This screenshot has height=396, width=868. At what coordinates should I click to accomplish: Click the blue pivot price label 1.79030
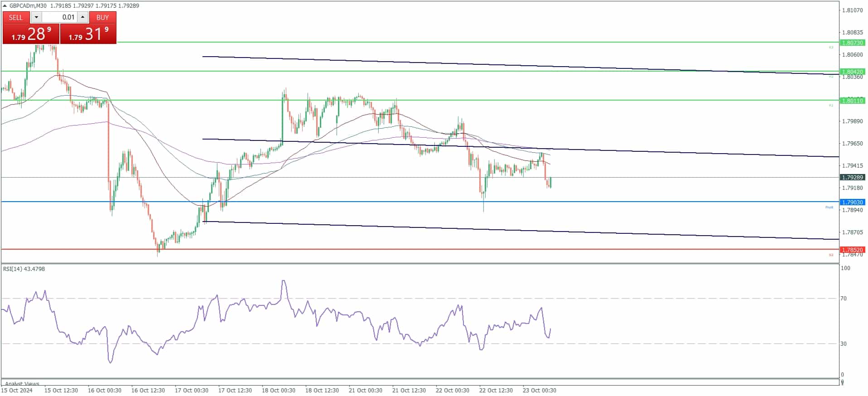coord(852,202)
